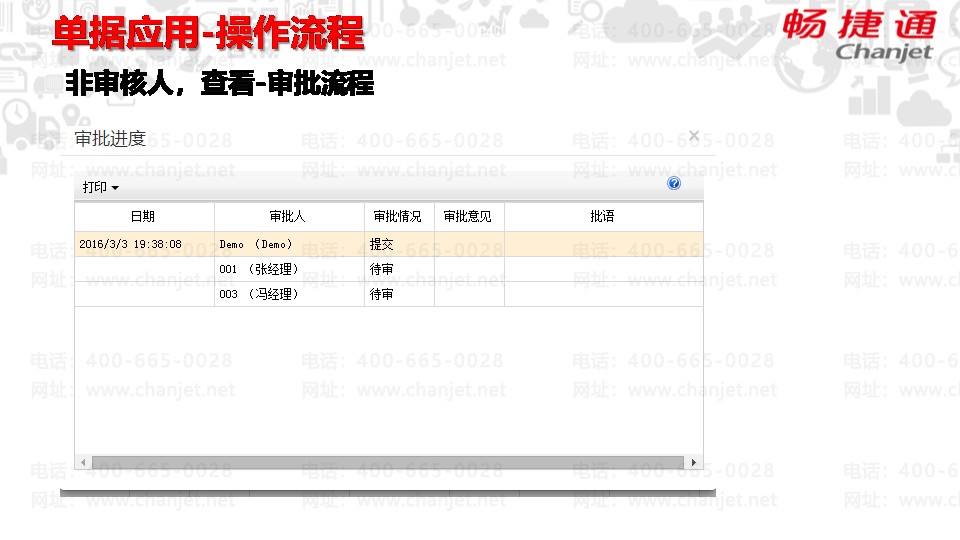Click the 审批意见 column header
The width and height of the screenshot is (960, 540).
pos(469,216)
